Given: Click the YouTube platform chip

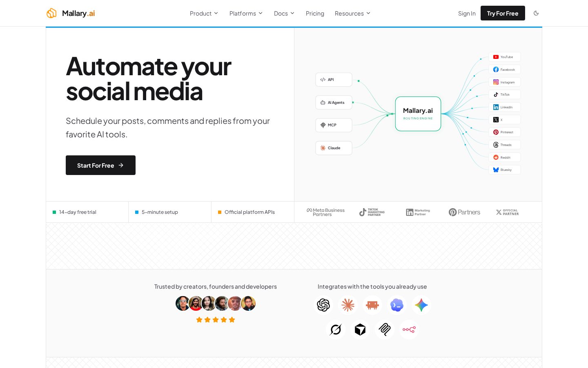Looking at the screenshot, I should coord(504,57).
